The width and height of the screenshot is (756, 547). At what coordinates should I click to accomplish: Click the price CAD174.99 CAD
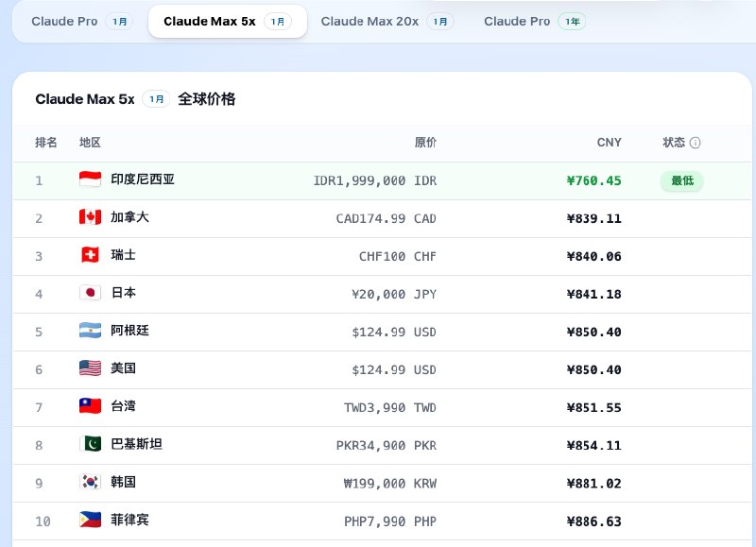tap(387, 219)
